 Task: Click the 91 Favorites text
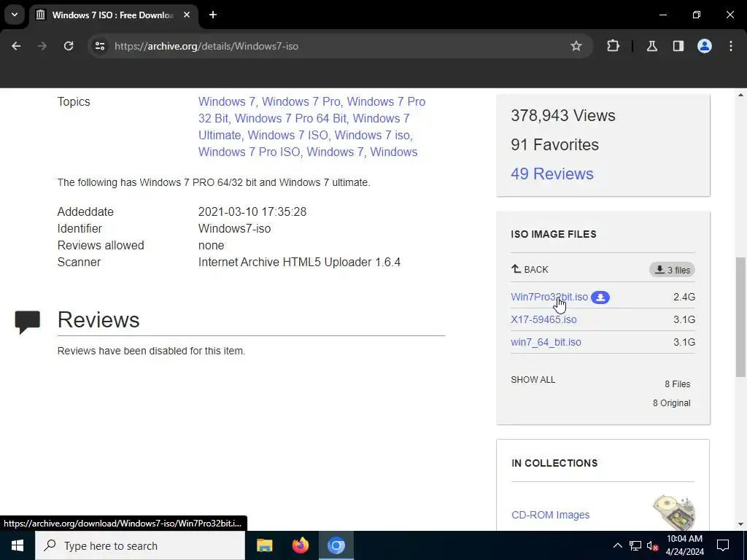(554, 145)
